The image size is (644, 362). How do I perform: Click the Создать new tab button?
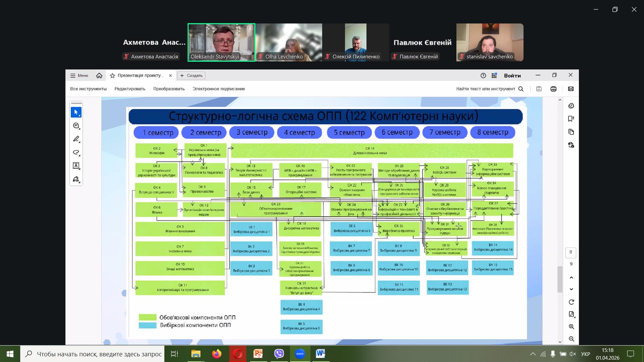191,75
